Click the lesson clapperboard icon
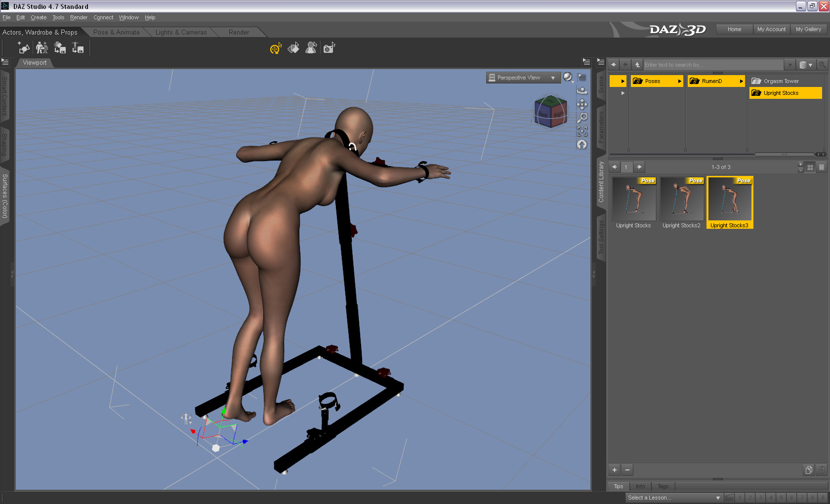This screenshot has height=504, width=830. point(729,498)
